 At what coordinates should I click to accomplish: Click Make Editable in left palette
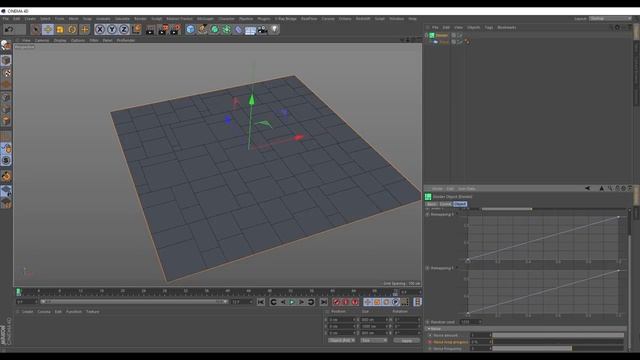tap(6, 45)
